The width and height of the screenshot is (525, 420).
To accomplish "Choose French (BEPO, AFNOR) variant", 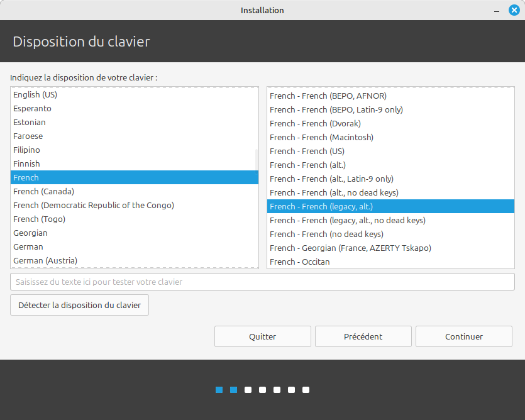I will coord(390,96).
